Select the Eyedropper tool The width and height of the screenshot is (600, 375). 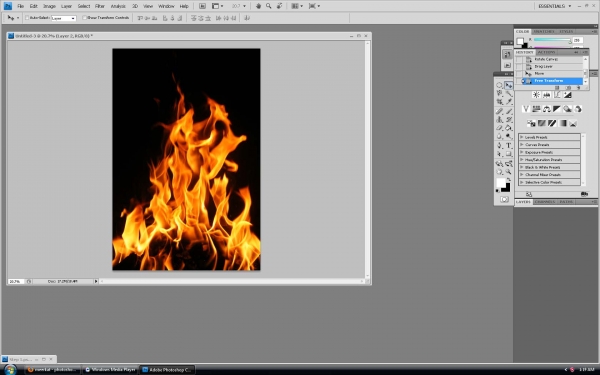509,101
